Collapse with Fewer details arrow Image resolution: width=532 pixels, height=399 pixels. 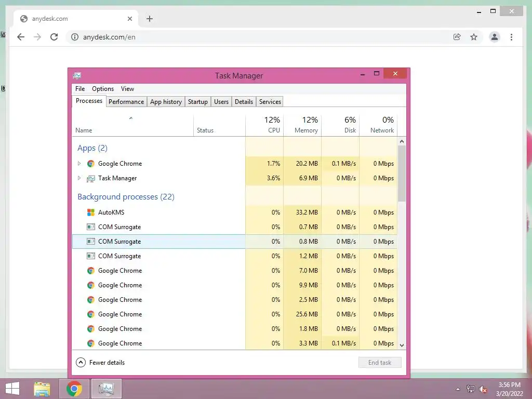[81, 362]
